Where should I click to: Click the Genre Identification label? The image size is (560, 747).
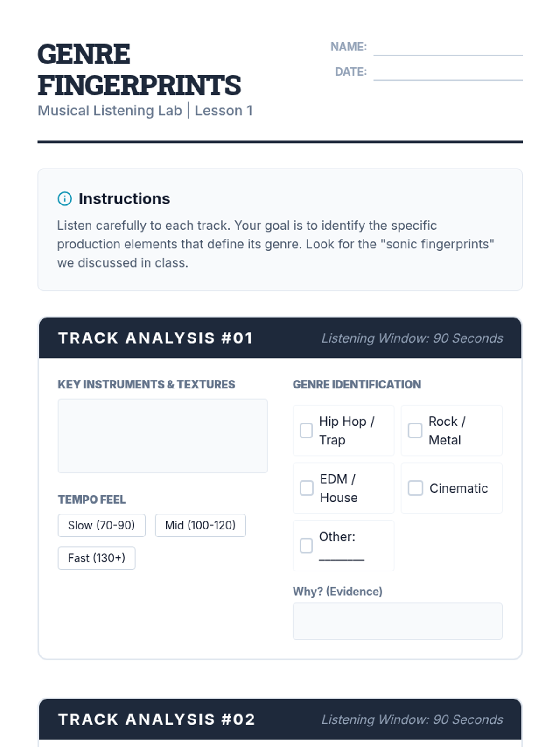pyautogui.click(x=357, y=384)
